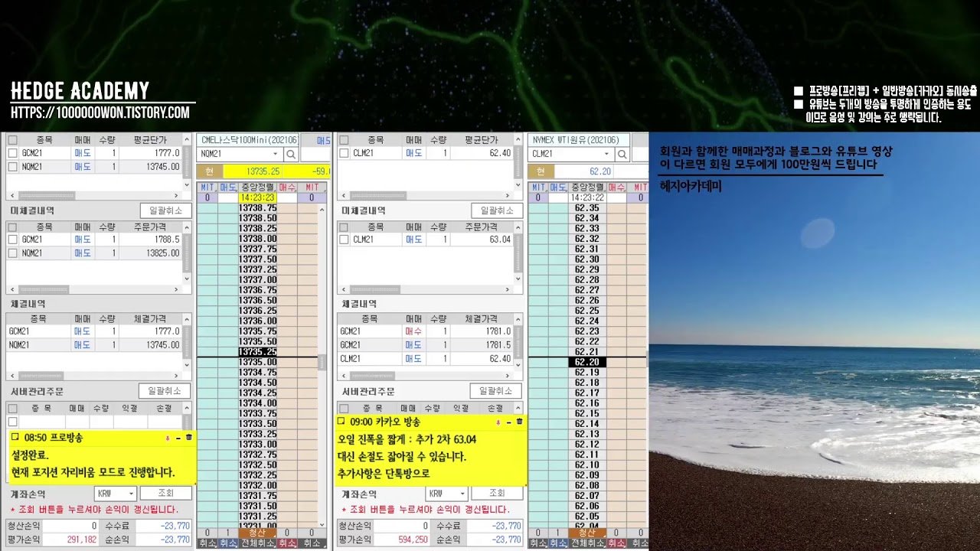980x551 pixels.
Task: Click the search icon beside the NQM21 symbol box
Action: pos(291,154)
